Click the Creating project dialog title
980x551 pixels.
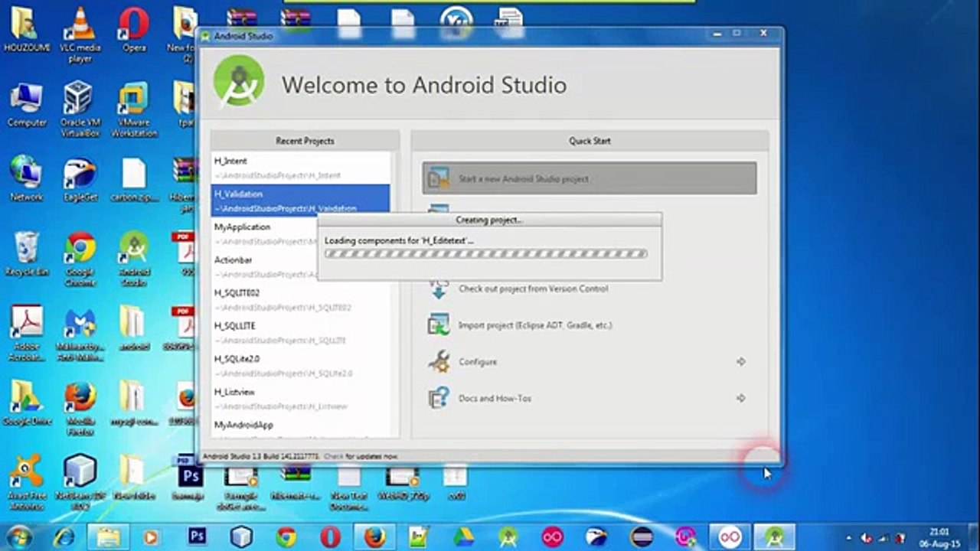(x=489, y=220)
